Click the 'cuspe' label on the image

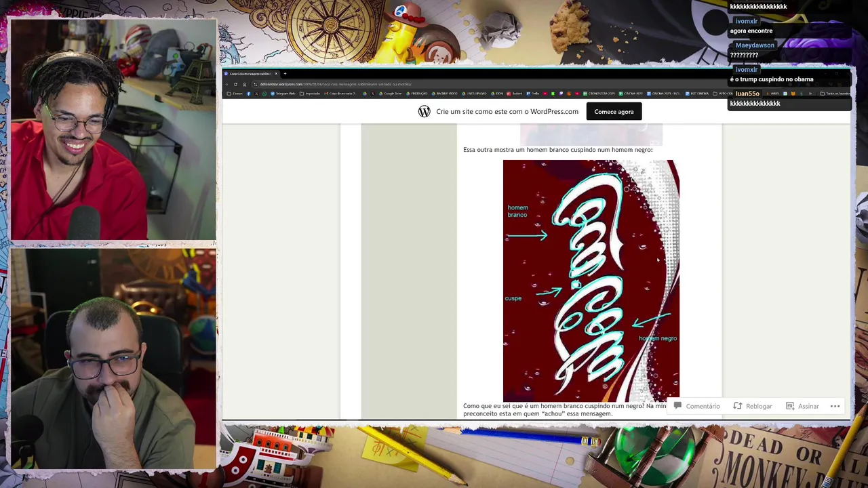[x=513, y=298]
